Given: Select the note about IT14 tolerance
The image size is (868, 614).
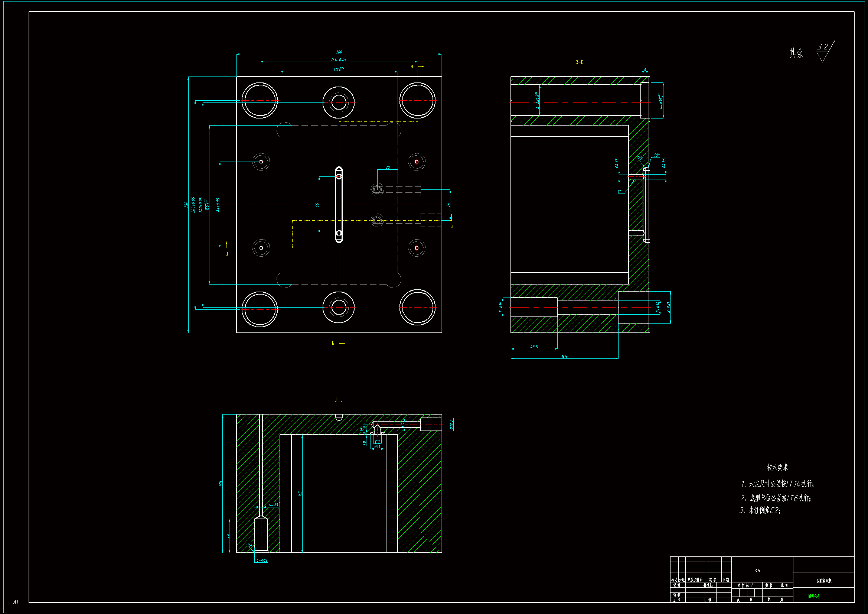Looking at the screenshot, I should (777, 484).
